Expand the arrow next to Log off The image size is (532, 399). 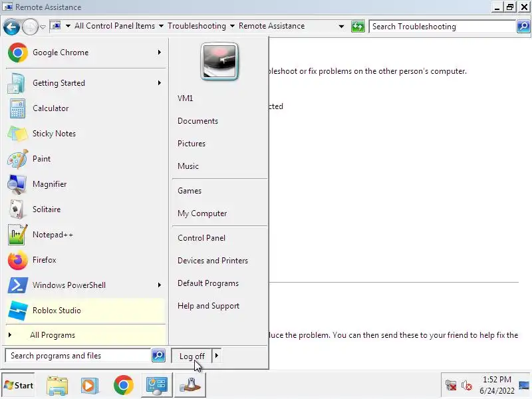tap(217, 356)
